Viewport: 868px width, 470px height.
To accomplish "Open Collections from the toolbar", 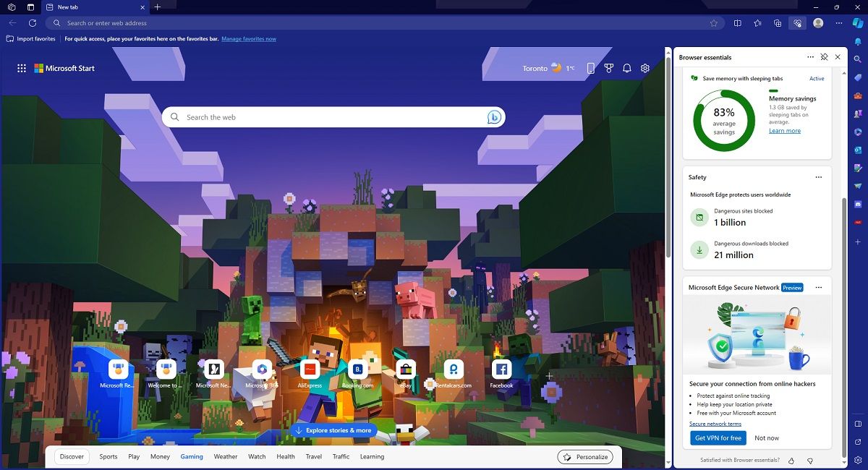I will tap(778, 23).
